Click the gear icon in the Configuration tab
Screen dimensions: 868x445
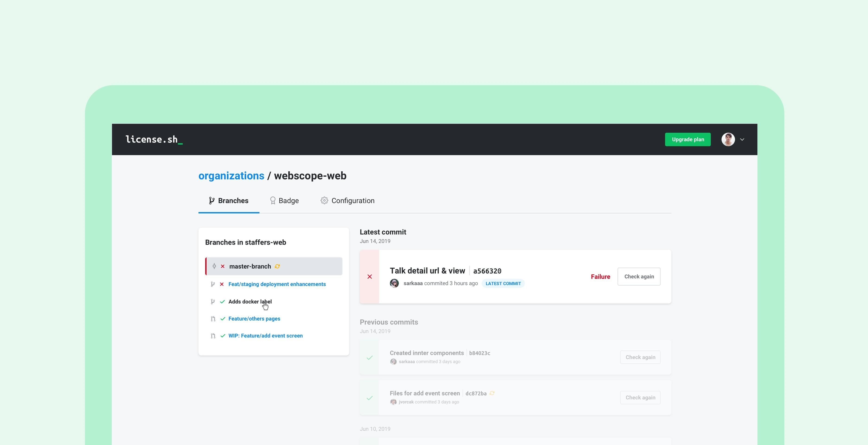pyautogui.click(x=324, y=200)
